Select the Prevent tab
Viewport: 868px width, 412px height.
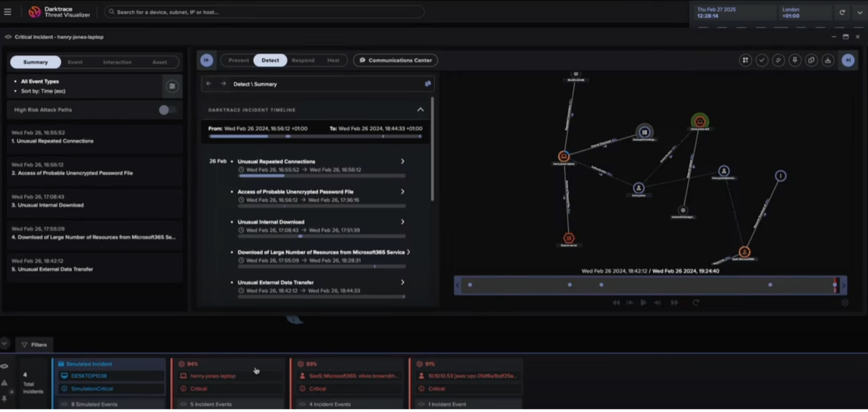point(238,60)
